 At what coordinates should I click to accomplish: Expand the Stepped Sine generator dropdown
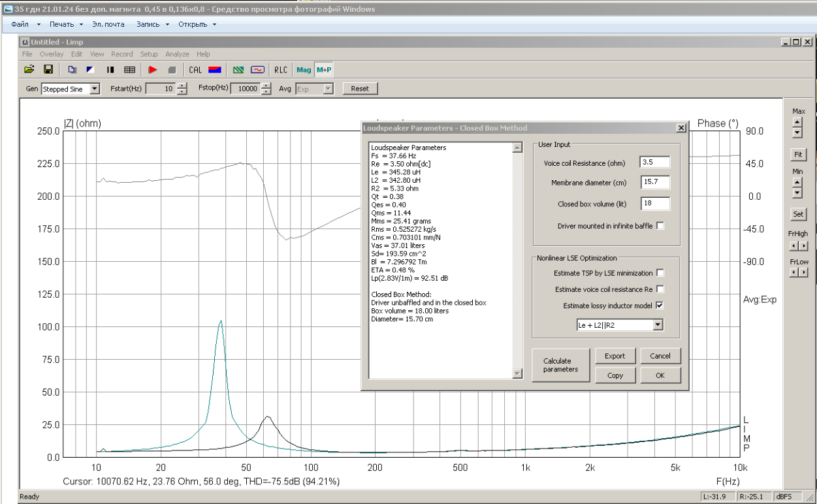click(95, 89)
